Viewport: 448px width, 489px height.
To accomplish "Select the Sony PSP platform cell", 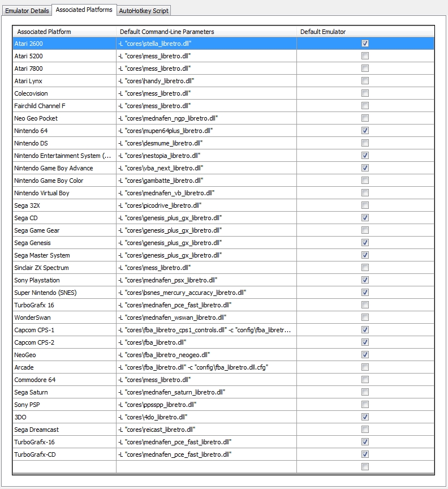I will 64,405.
